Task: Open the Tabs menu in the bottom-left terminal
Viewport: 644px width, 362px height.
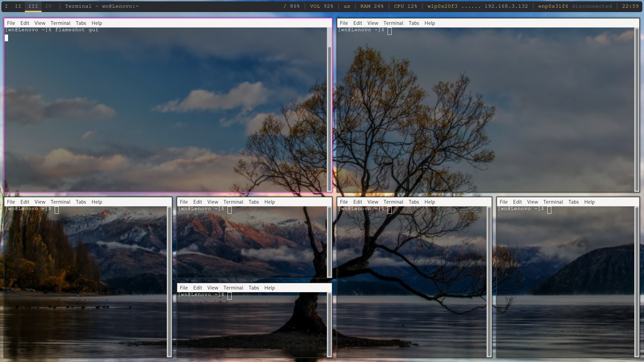Action: [81, 202]
